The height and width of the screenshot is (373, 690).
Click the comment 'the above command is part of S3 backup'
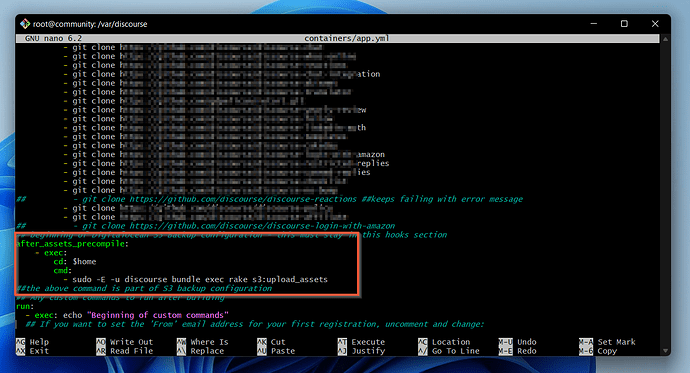[x=144, y=289]
